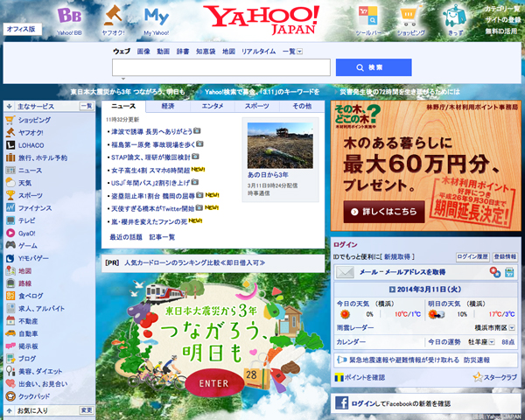This screenshot has width=525, height=420.
Task: Expand search suggestions arrow below search box
Action: [123, 79]
